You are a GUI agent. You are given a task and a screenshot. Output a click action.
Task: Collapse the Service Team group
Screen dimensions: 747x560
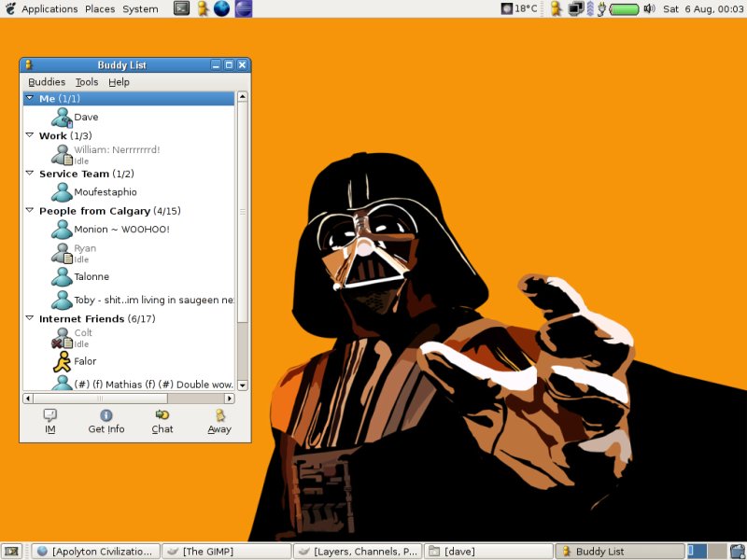[x=30, y=174]
